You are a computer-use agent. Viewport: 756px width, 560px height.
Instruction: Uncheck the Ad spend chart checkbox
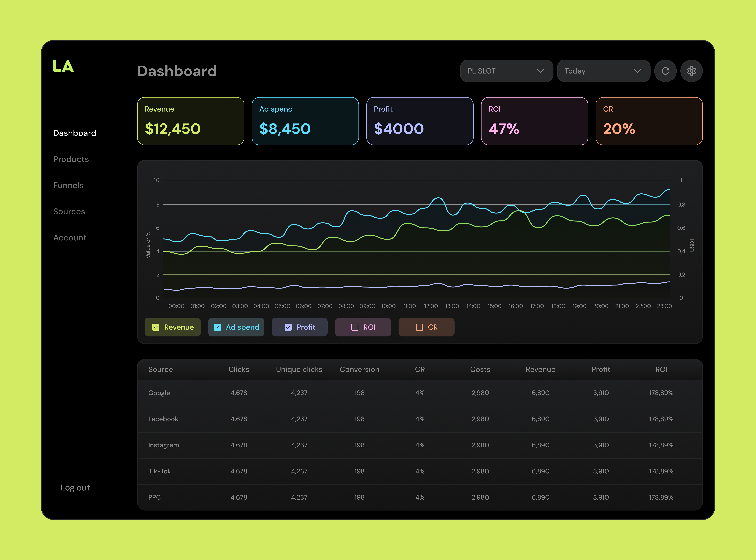tap(218, 327)
